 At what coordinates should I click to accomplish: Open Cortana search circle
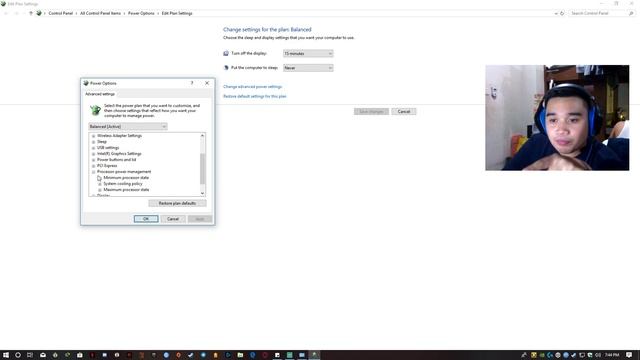pos(18,355)
